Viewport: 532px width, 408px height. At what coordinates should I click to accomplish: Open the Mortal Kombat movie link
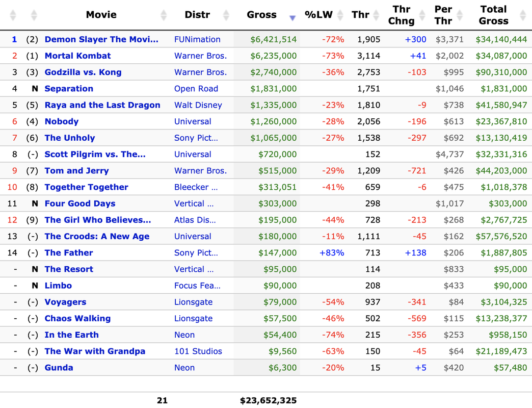click(77, 56)
